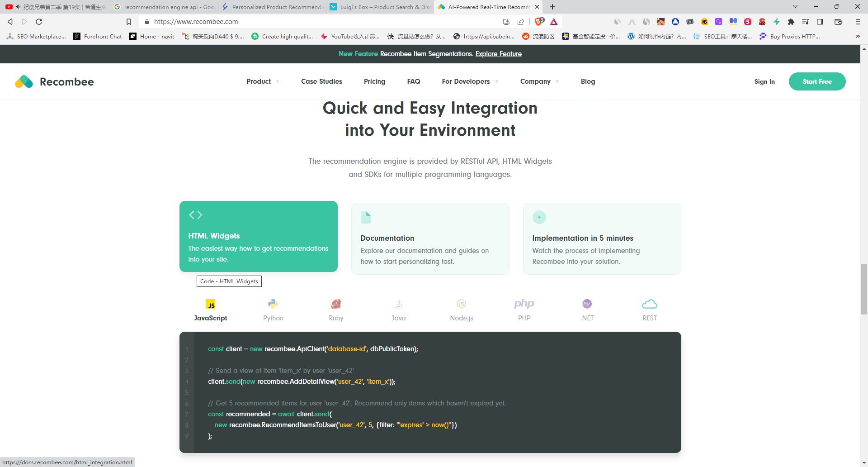Click the Start Free button
Image resolution: width=868 pixels, height=467 pixels.
817,81
